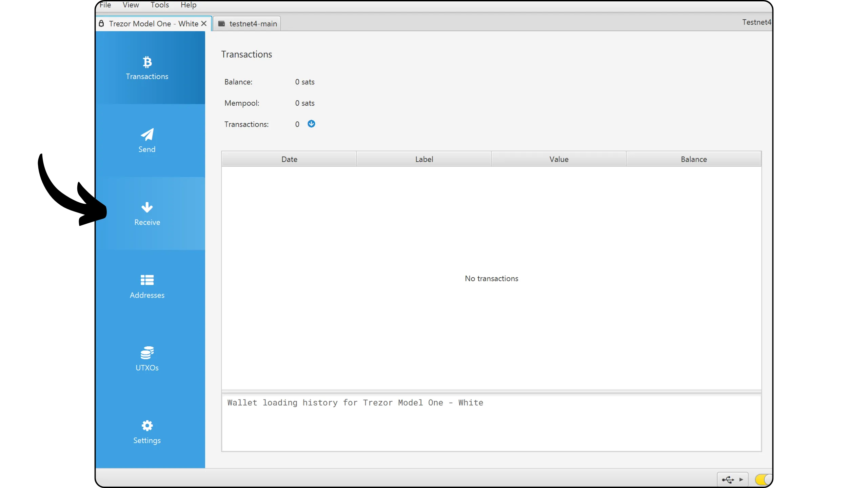Expand the USB device menu arrow

coord(741,480)
